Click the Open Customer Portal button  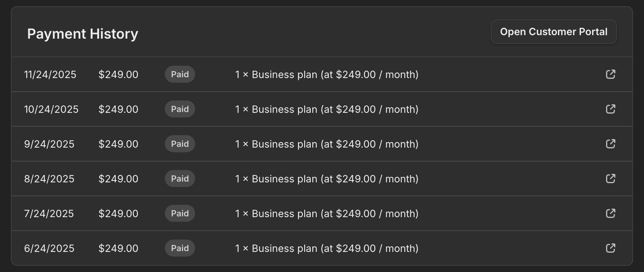pos(553,32)
